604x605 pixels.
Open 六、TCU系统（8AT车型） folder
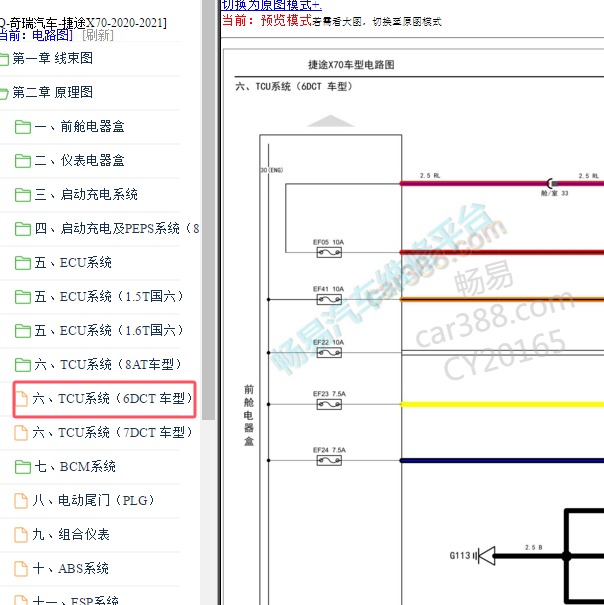[x=108, y=365]
